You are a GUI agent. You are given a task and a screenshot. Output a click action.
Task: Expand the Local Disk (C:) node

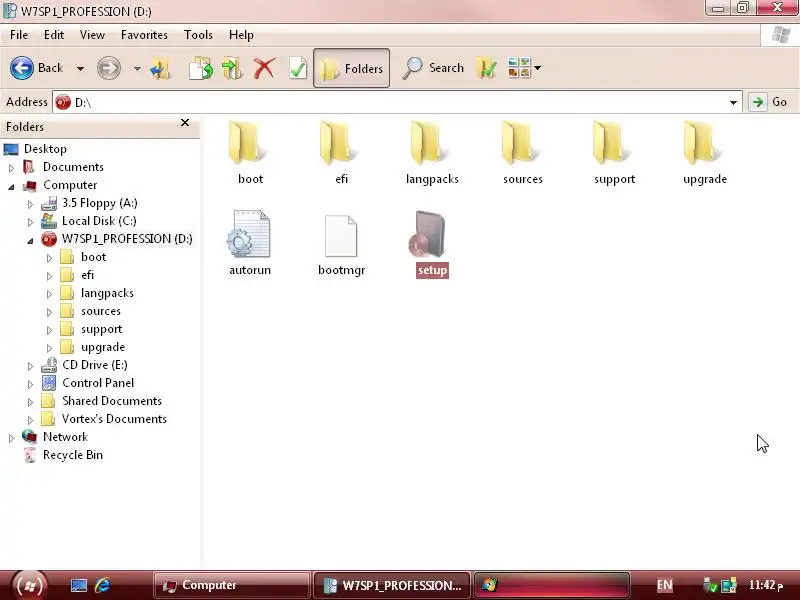(x=30, y=222)
